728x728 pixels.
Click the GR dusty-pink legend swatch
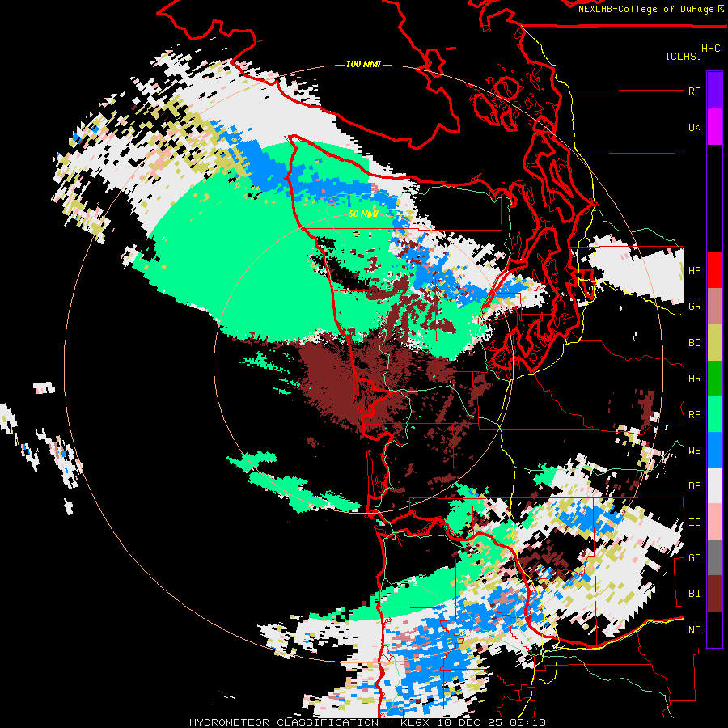(x=714, y=307)
